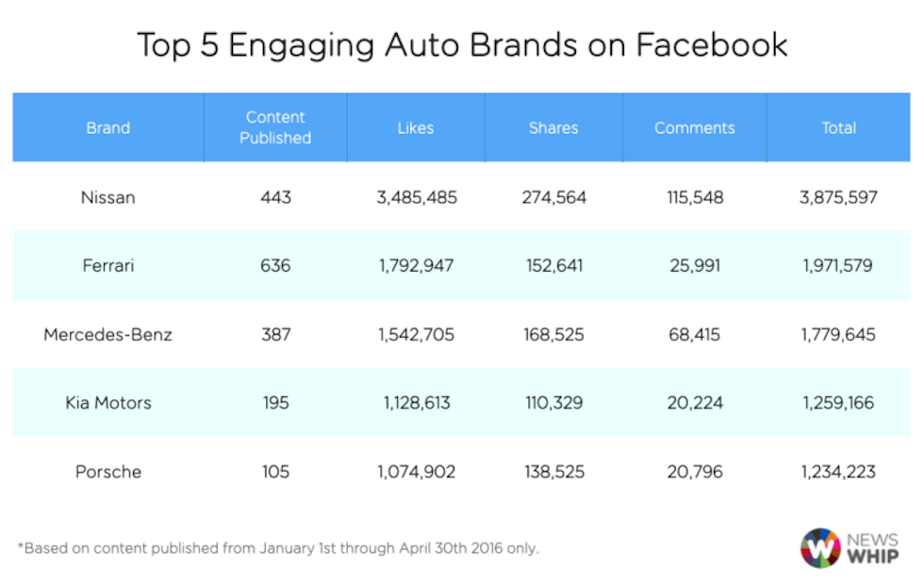Select Ferrari's 636 content published value
Image resolution: width=924 pixels, height=586 pixels.
click(x=275, y=265)
